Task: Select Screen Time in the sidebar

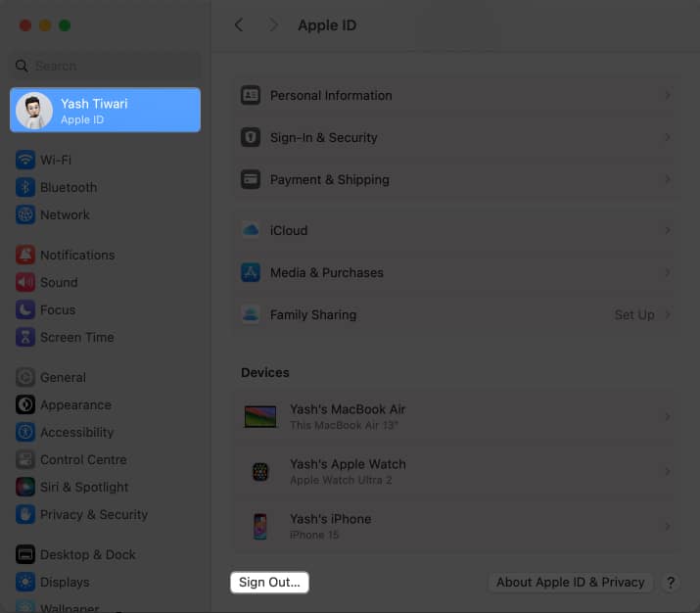Action: coord(106,337)
